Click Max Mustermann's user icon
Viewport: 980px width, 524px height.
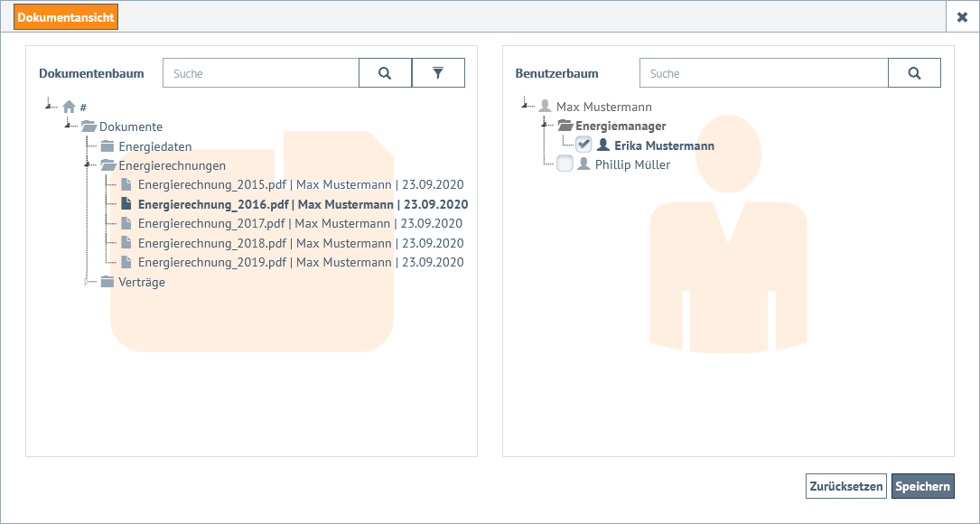pyautogui.click(x=545, y=107)
